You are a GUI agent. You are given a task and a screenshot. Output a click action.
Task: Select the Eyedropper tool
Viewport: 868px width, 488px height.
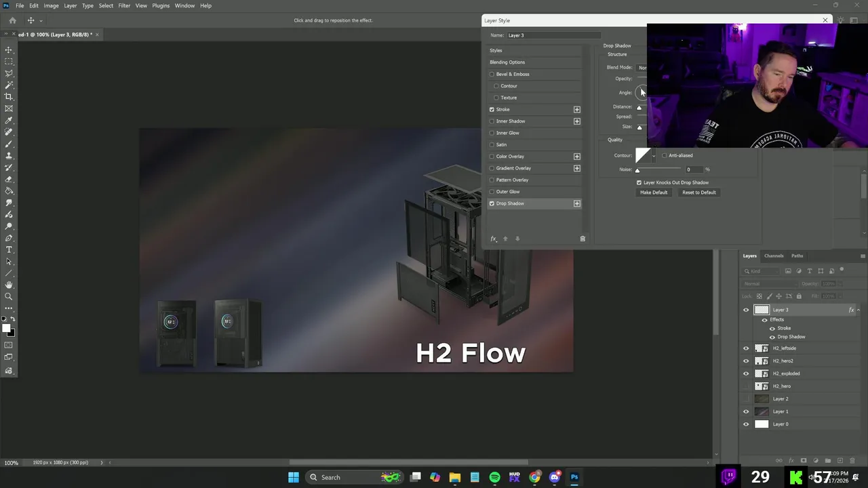click(9, 121)
